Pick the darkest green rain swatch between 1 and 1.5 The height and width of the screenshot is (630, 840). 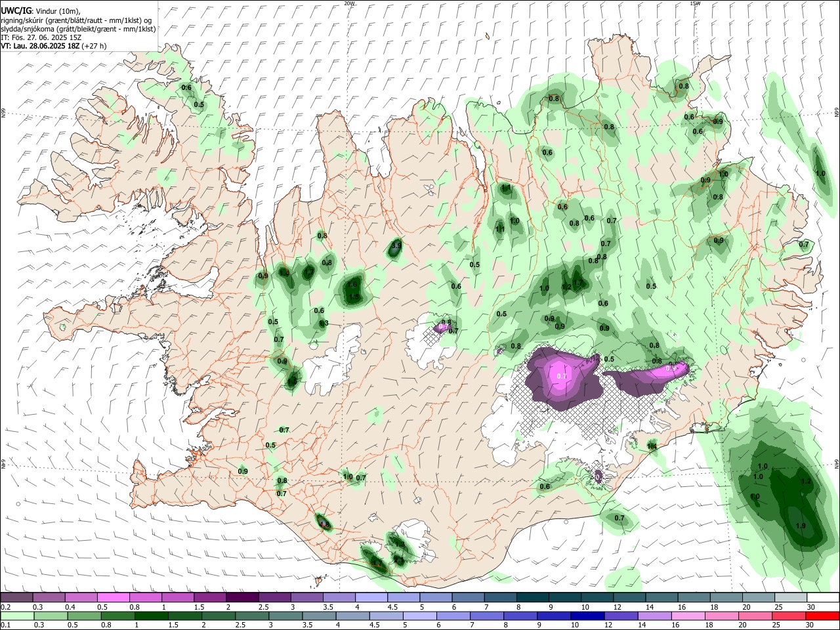click(x=152, y=616)
